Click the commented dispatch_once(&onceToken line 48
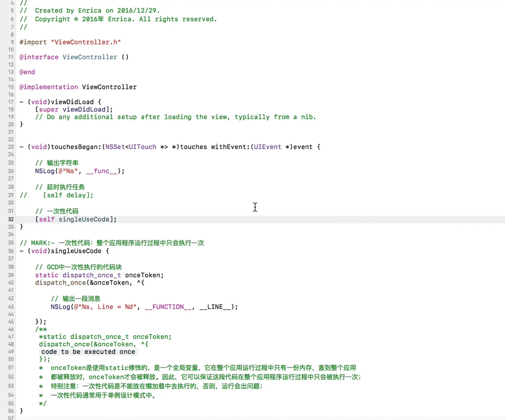The image size is (505, 420). [94, 344]
